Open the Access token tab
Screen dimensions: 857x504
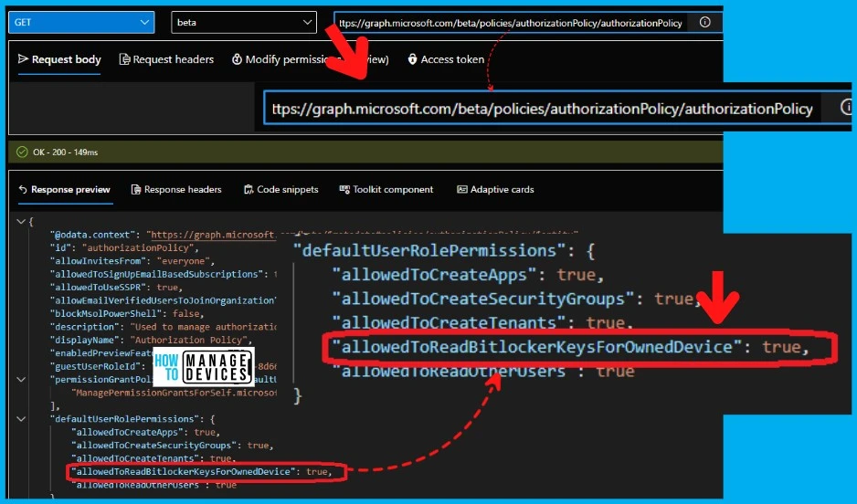(446, 59)
